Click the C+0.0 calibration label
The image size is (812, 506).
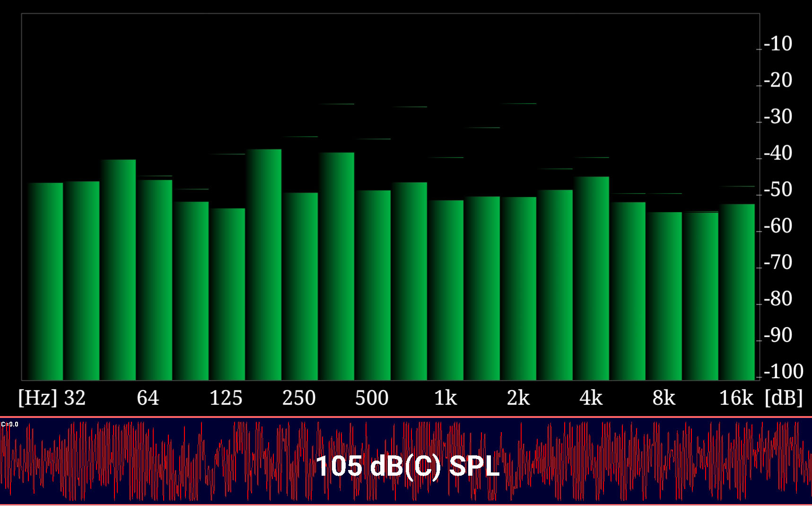click(x=10, y=424)
